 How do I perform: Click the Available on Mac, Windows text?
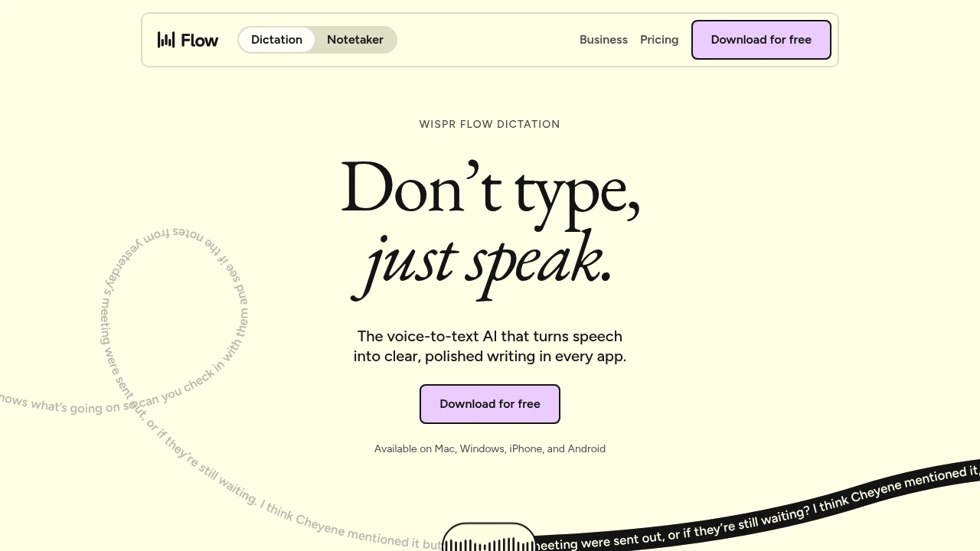[x=490, y=448]
